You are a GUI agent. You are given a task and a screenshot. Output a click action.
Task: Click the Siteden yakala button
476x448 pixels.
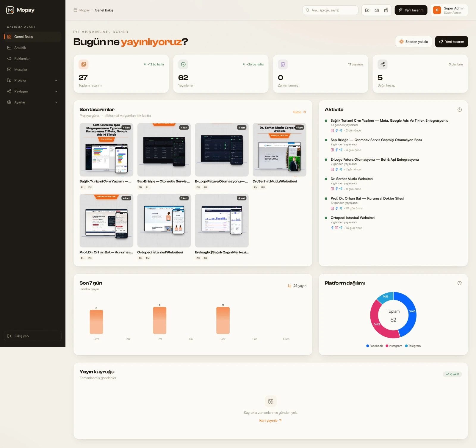pyautogui.click(x=414, y=42)
